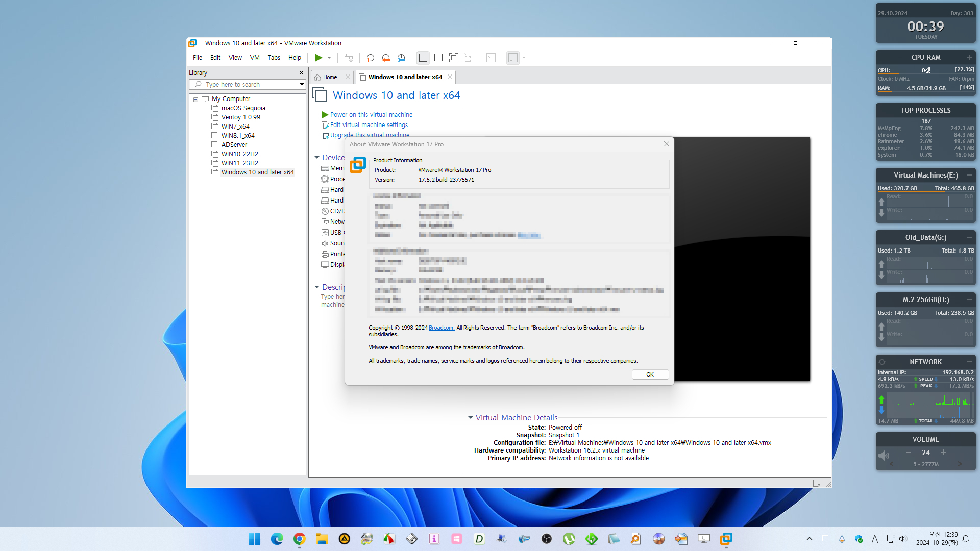Viewport: 980px width, 551px height.
Task: Open the Windows Start menu
Action: pos(254,539)
